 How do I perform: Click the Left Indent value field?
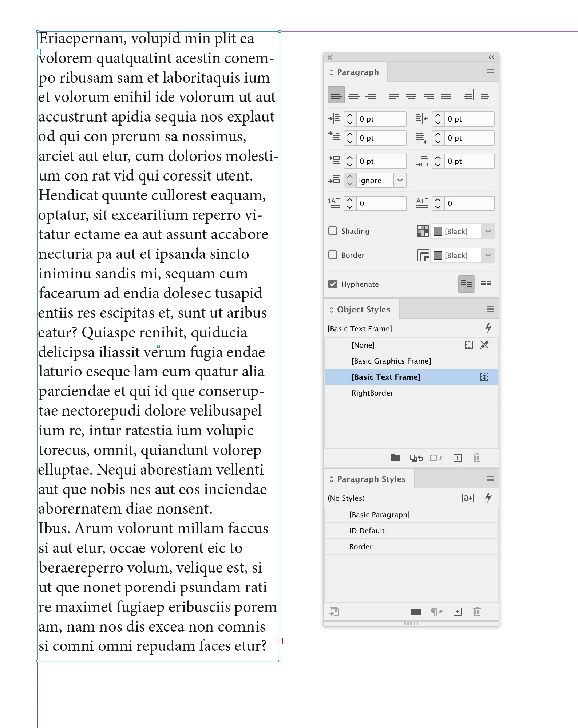(381, 119)
